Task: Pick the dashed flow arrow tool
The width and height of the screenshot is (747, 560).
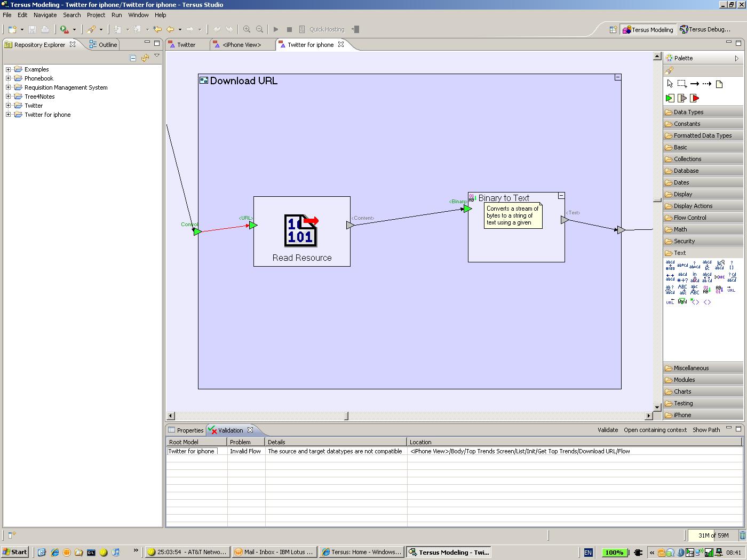Action: coord(707,84)
